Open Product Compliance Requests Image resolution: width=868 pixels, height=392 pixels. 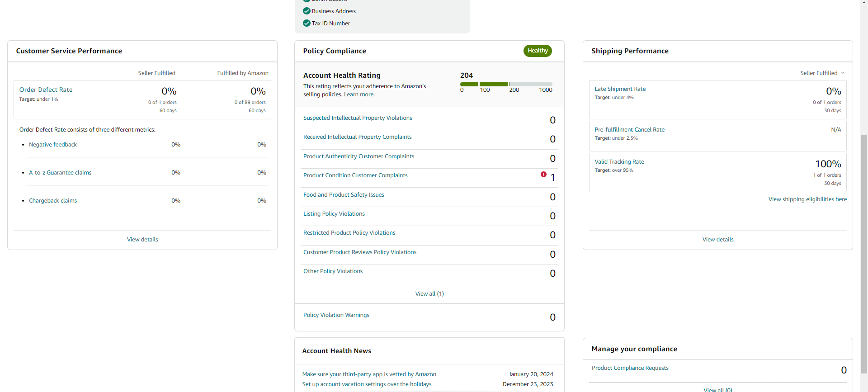pyautogui.click(x=630, y=368)
